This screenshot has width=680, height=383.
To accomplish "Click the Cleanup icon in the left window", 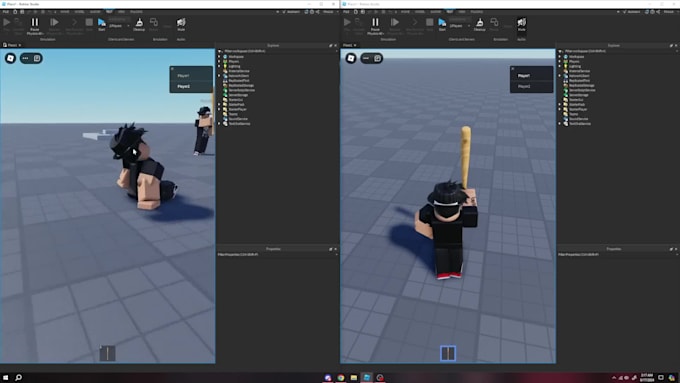I will coord(139,24).
